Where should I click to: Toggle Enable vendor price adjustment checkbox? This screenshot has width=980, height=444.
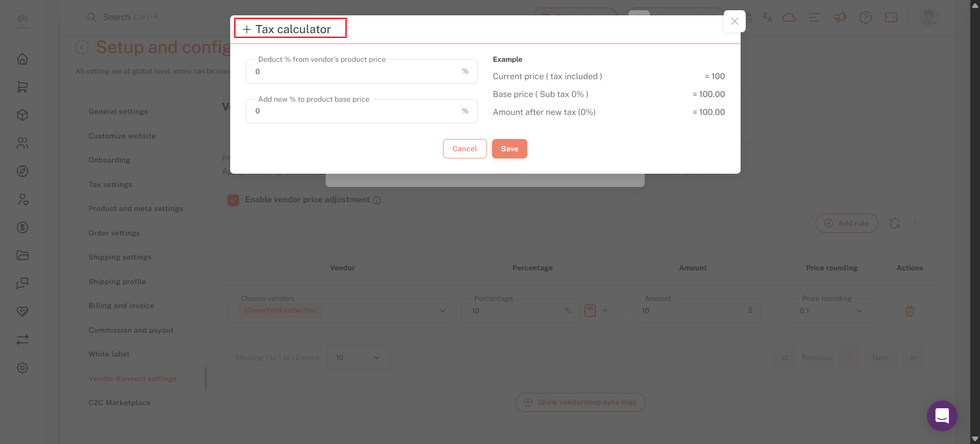[233, 200]
